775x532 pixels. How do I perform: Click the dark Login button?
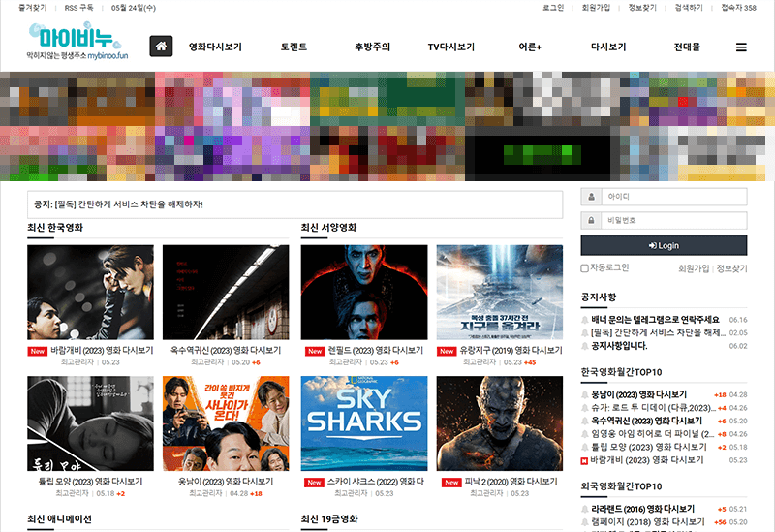point(664,246)
